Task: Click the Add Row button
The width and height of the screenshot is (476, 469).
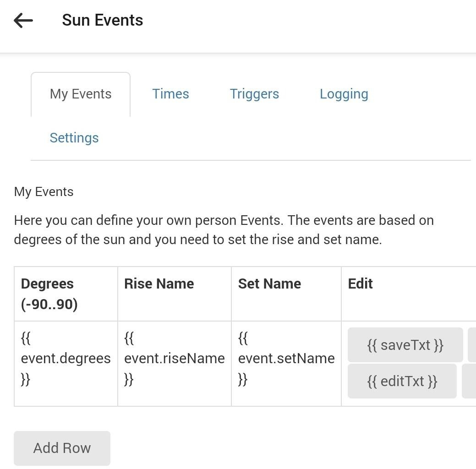Action: pyautogui.click(x=62, y=448)
